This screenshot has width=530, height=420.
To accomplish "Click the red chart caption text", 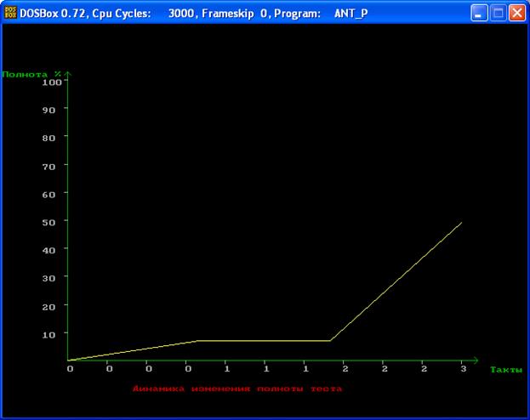I will [x=237, y=389].
